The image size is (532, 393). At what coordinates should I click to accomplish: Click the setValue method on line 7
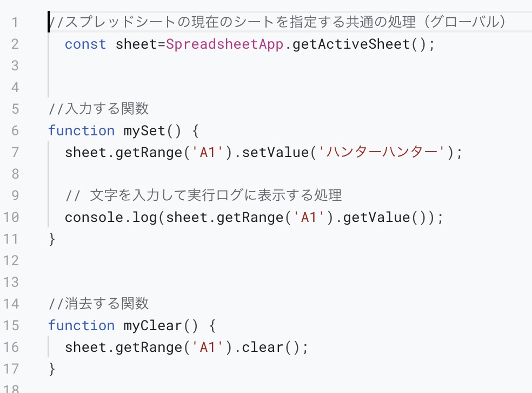click(275, 152)
